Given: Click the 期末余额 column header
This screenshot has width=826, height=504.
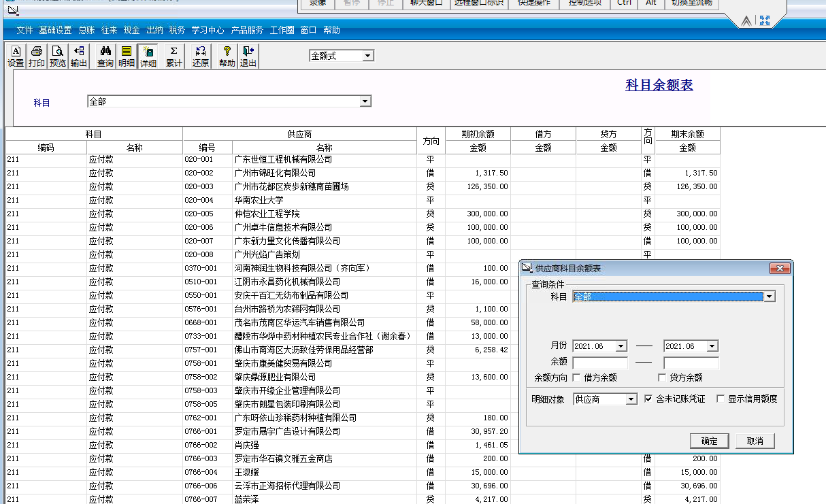Looking at the screenshot, I should click(x=687, y=134).
